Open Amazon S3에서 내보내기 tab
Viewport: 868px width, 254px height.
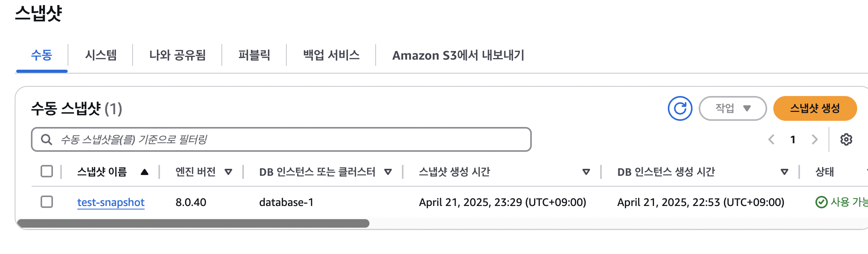(x=458, y=55)
